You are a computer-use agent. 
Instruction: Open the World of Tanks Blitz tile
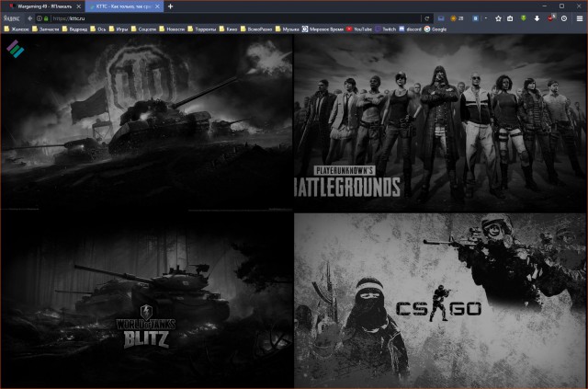click(x=147, y=299)
